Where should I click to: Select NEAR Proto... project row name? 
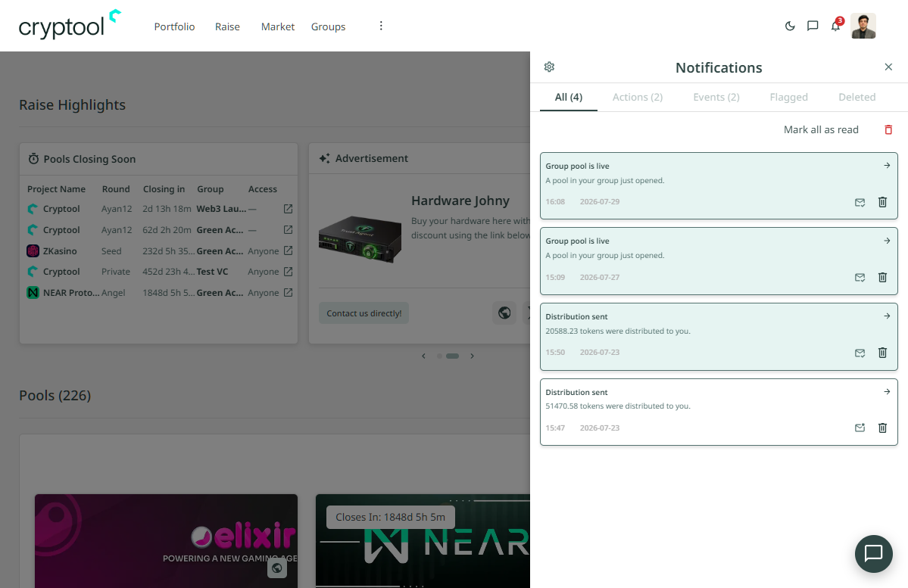tap(70, 293)
